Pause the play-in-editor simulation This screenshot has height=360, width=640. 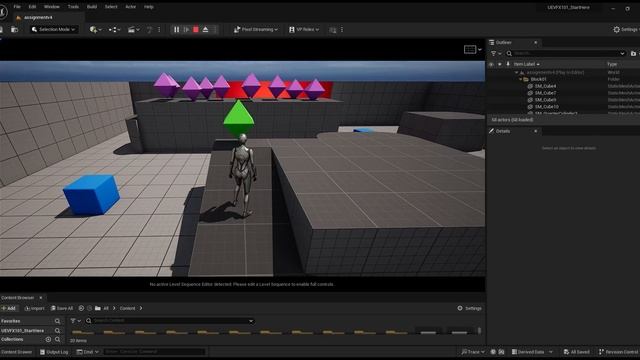[176, 29]
